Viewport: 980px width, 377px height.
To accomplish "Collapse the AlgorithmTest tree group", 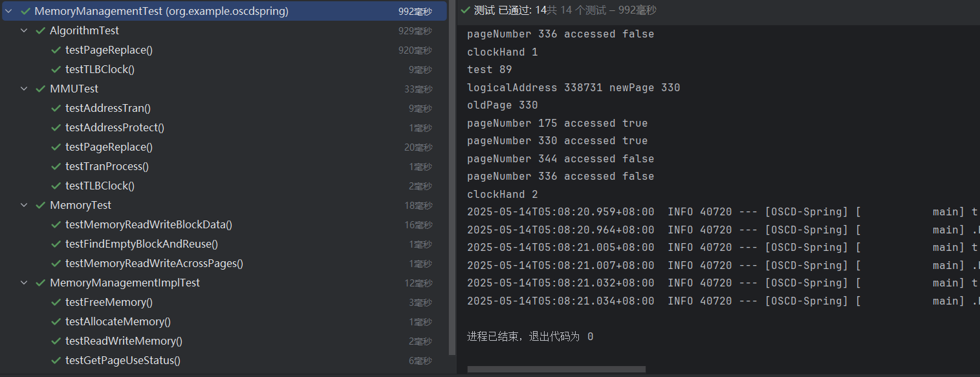I will click(x=25, y=30).
